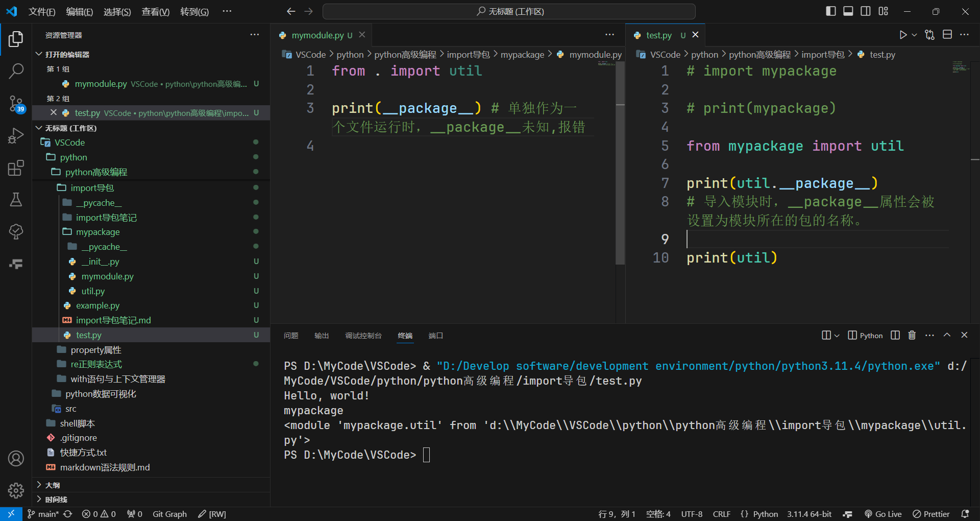Open the Extensions view

16,168
